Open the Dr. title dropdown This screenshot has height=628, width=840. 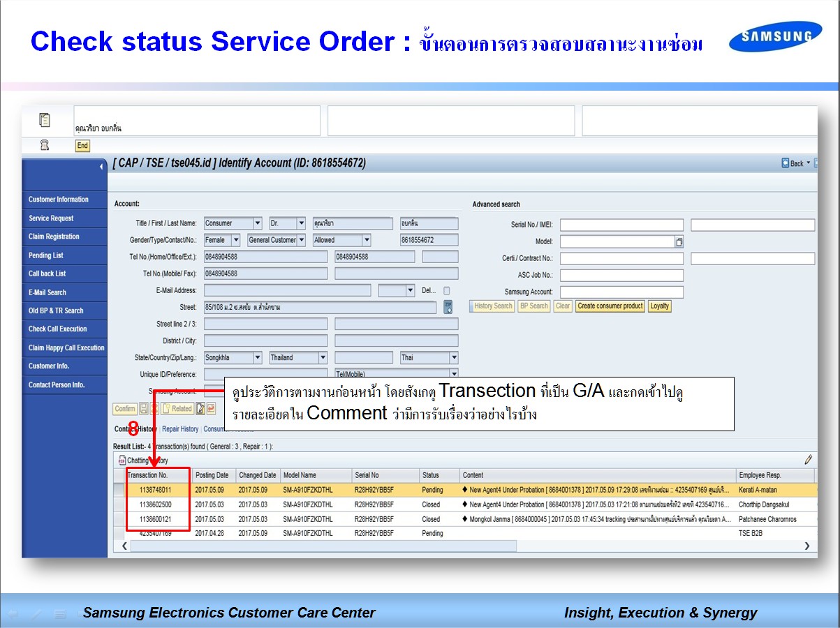coord(301,223)
